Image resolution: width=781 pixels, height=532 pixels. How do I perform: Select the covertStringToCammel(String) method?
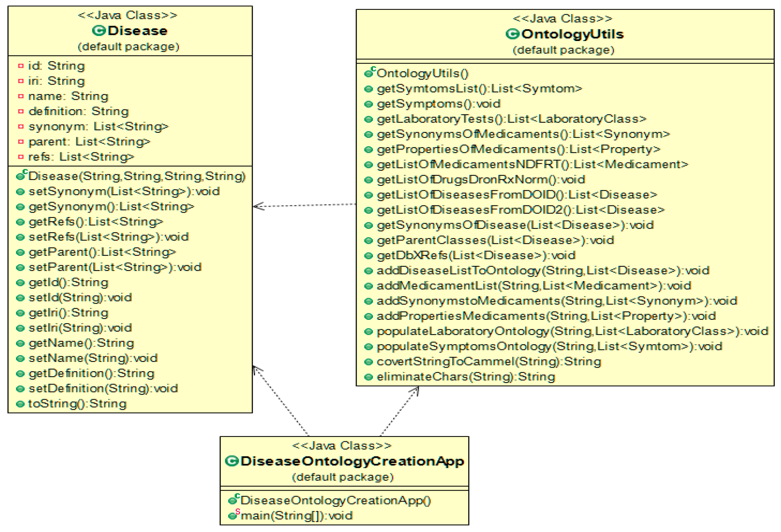coord(488,362)
